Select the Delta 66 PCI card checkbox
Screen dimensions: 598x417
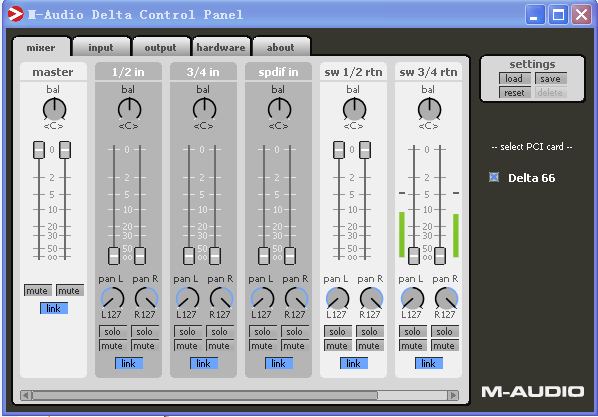click(494, 177)
